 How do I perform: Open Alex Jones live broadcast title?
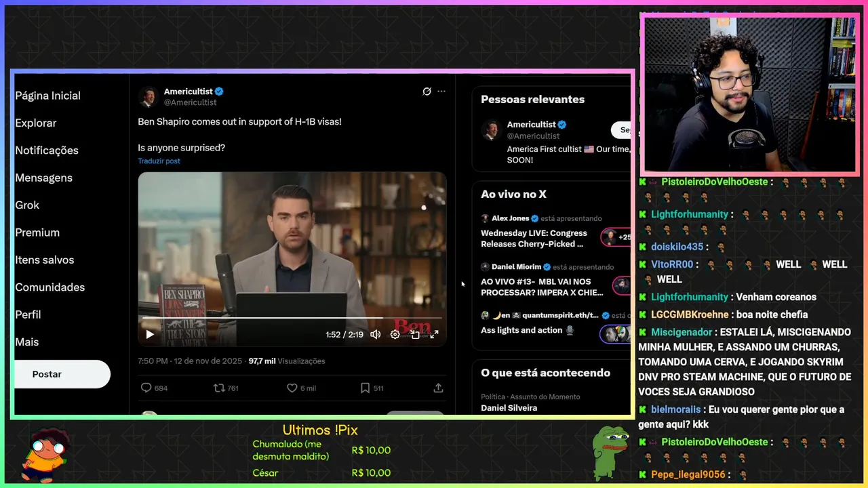tap(534, 239)
